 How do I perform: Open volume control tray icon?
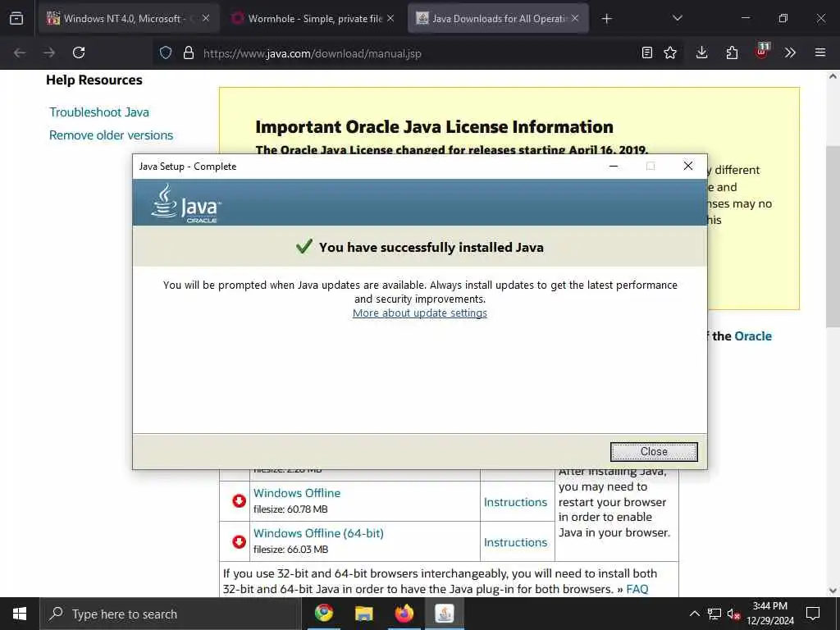click(733, 614)
